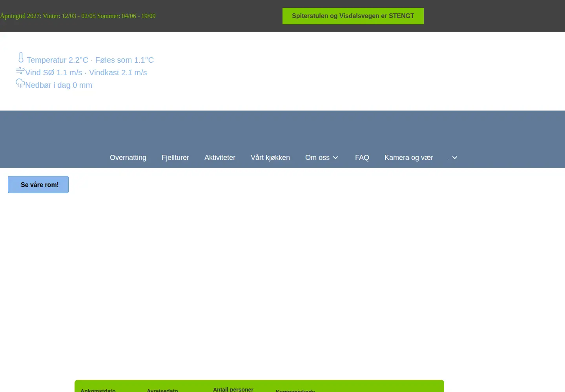Click the "Føles som 1.1°C" reading
This screenshot has height=392, width=565.
(x=124, y=60)
